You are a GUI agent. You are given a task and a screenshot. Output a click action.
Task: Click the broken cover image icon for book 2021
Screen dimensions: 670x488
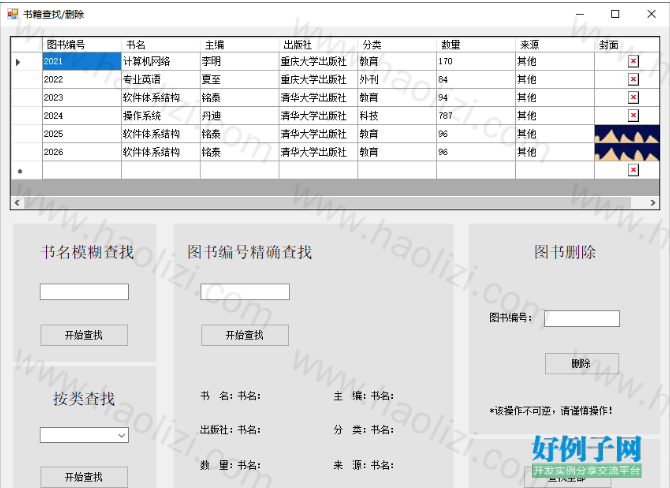633,62
